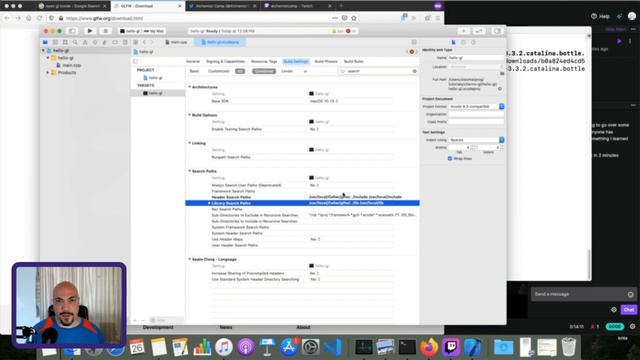Click the Help button in Twitch window
The image size is (640, 360).
[x=600, y=16]
